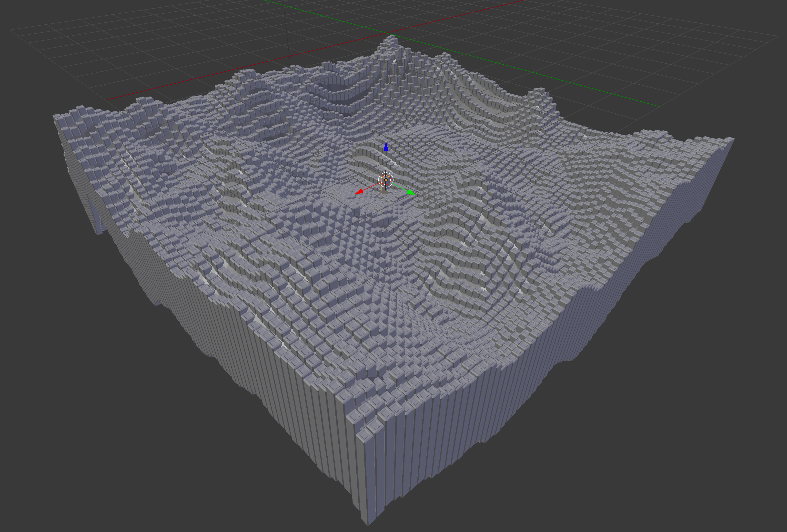This screenshot has height=532, width=787.
Task: Click the red X-axis arrowhead of the gizmo
Action: pyautogui.click(x=359, y=192)
